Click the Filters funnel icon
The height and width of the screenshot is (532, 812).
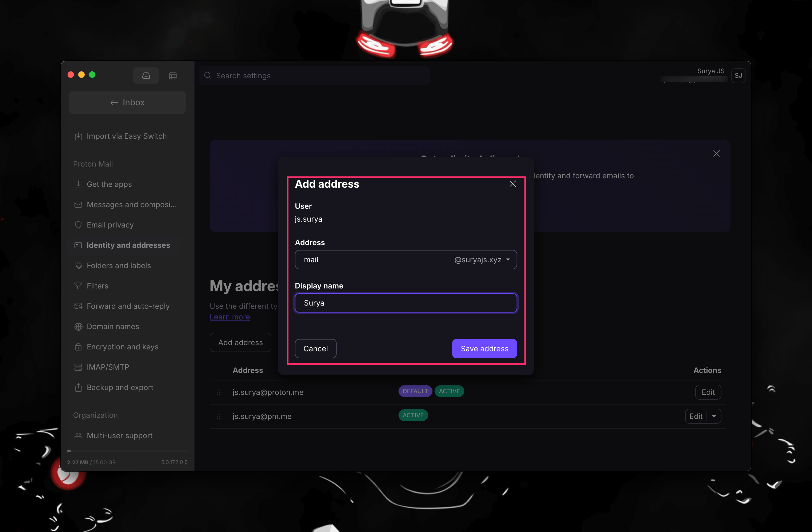79,286
